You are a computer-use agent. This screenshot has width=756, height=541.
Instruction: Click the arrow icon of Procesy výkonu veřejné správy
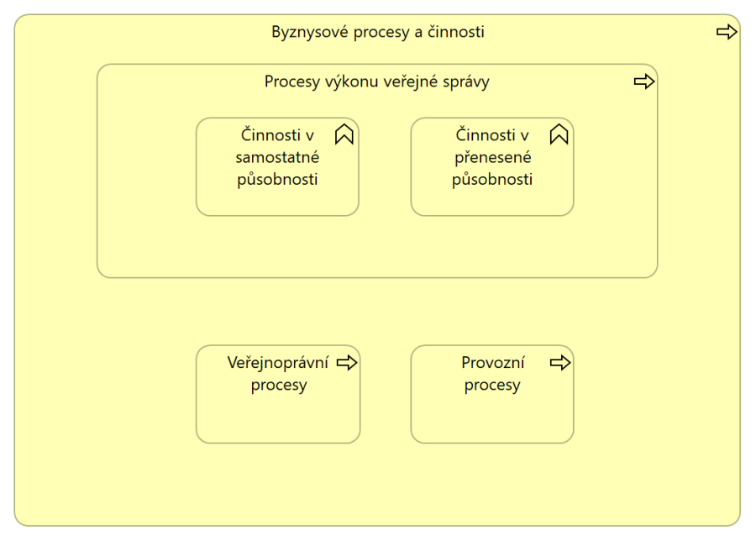(643, 81)
